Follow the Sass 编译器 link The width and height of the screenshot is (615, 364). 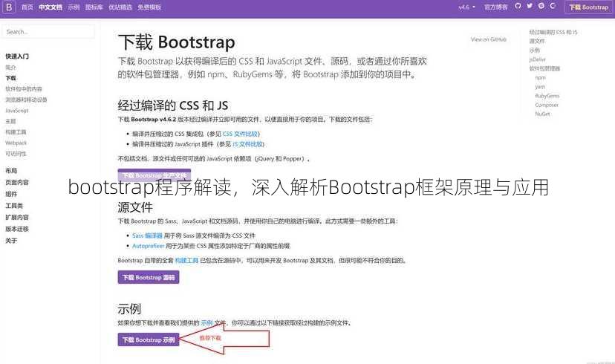tap(147, 235)
